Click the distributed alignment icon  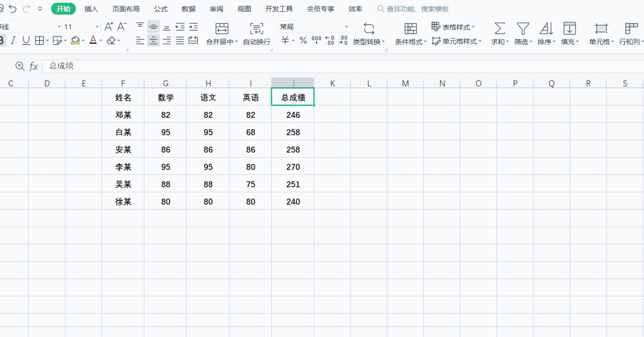pos(193,40)
